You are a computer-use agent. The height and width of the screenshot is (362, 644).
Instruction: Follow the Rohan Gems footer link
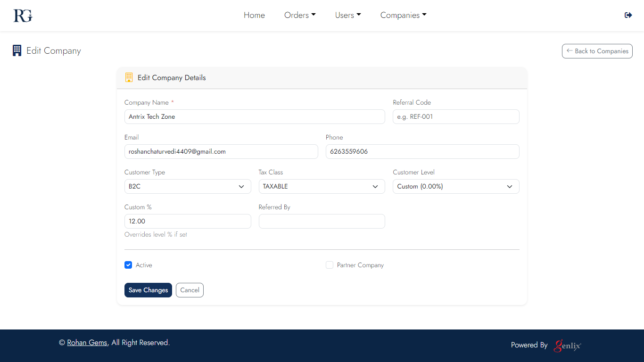(x=87, y=343)
